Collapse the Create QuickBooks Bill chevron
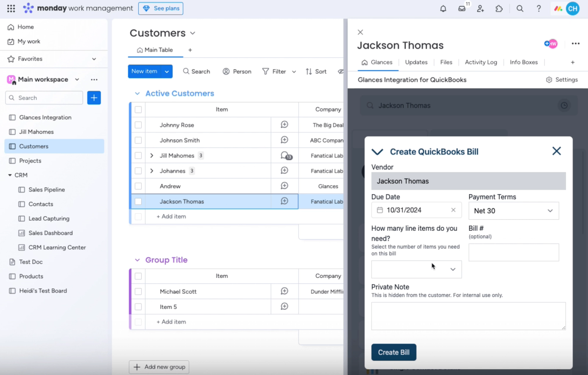This screenshot has width=588, height=375. 377,151
